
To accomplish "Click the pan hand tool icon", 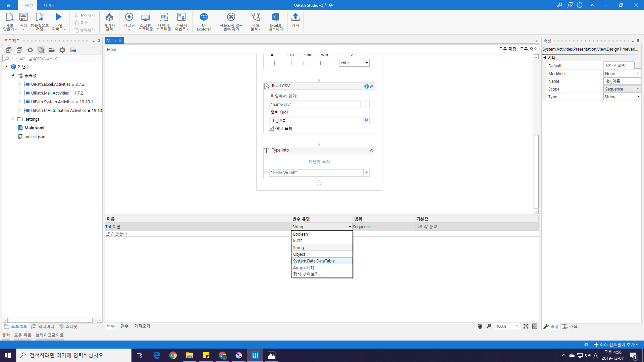I will (x=480, y=326).
